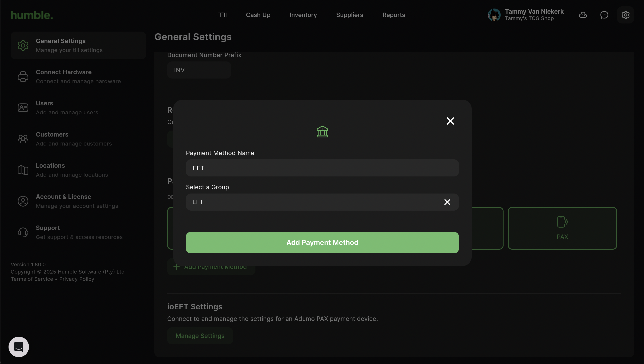This screenshot has height=364, width=644.
Task: Click the settings gear in top bar
Action: point(625,15)
